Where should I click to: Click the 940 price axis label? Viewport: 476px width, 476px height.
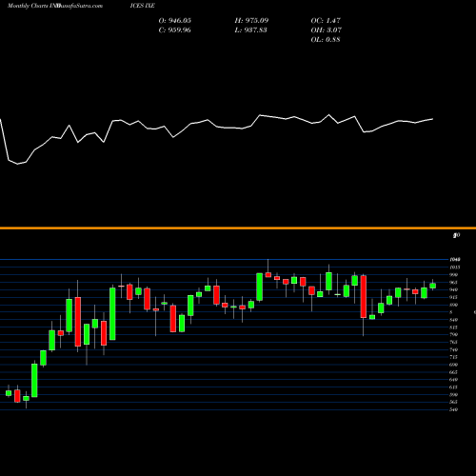454,289
